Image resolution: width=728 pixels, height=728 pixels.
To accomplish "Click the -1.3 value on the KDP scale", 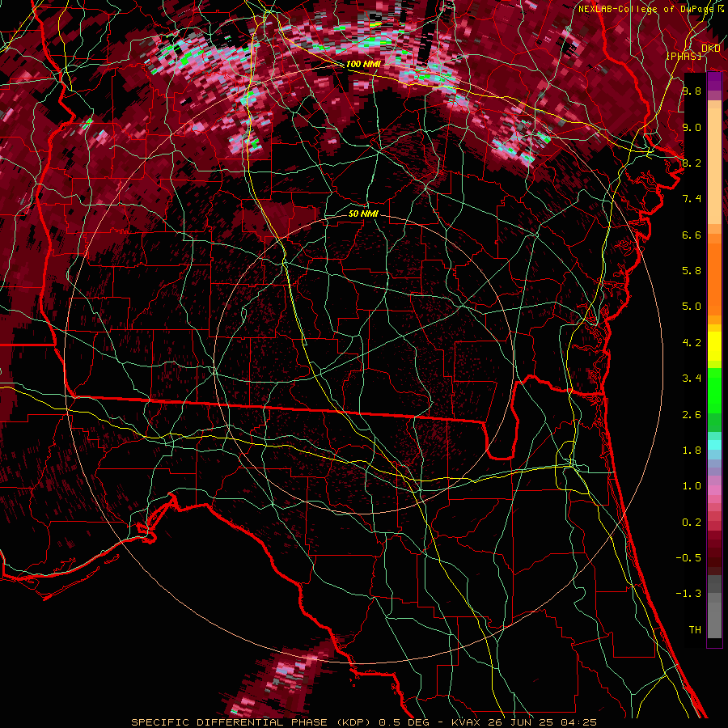I will [x=688, y=594].
